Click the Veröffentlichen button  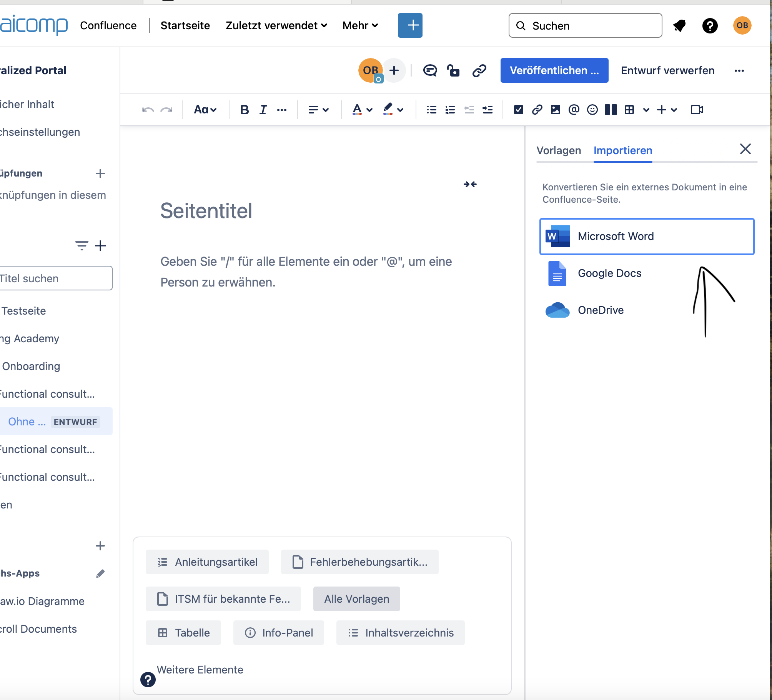click(554, 70)
